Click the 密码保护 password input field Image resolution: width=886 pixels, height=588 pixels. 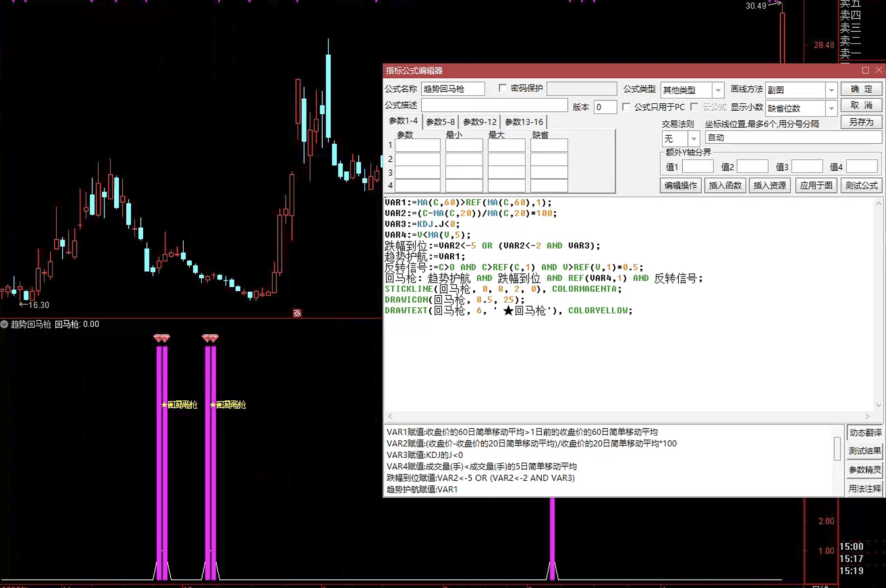pyautogui.click(x=581, y=89)
